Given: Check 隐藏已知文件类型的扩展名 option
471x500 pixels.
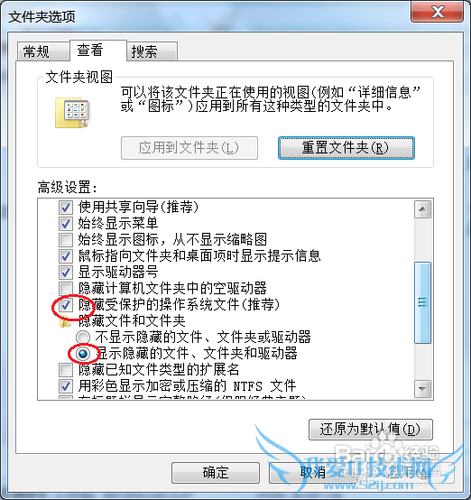Looking at the screenshot, I should [x=65, y=370].
